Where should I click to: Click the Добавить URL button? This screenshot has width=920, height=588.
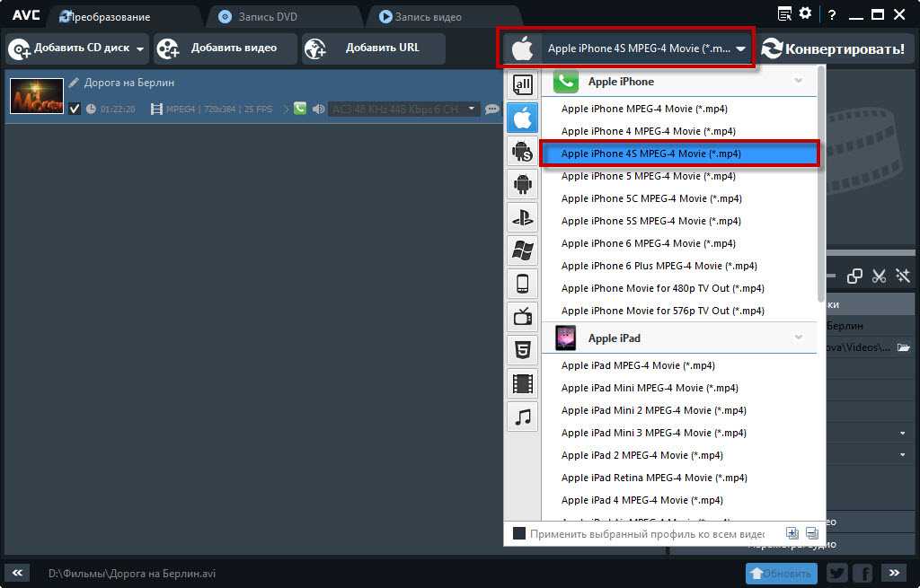[x=374, y=48]
